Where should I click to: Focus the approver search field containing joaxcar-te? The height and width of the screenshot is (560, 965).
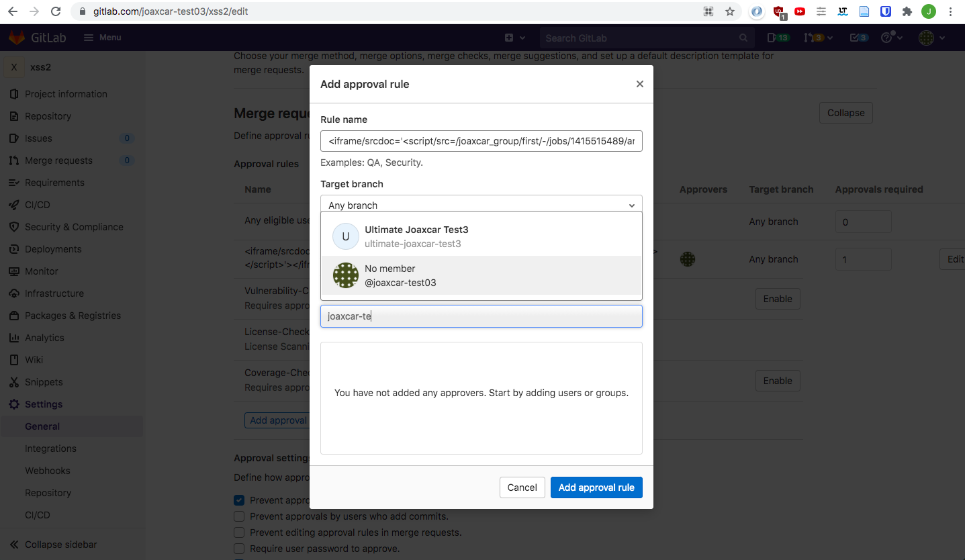point(481,316)
